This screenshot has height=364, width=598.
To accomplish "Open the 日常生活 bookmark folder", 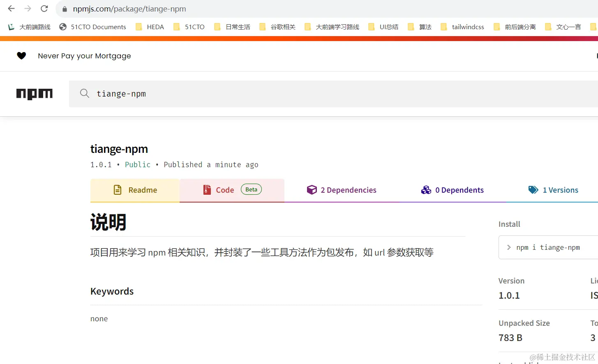I will point(232,27).
